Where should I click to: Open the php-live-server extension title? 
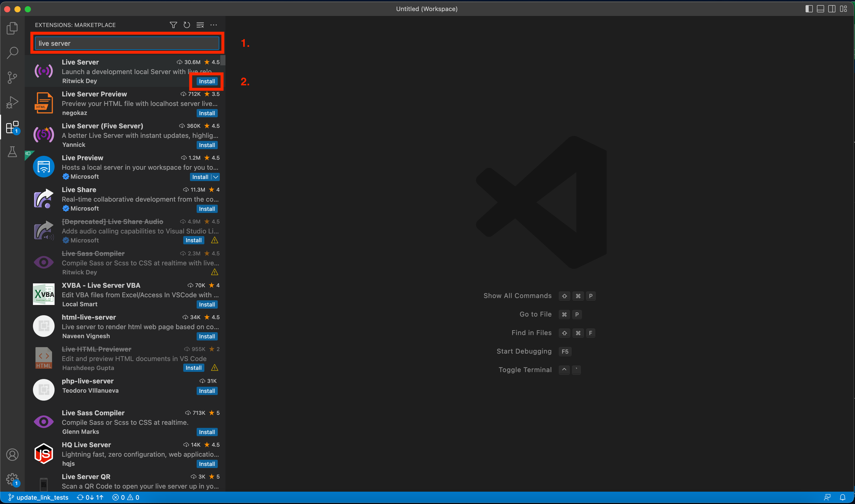pos(88,381)
